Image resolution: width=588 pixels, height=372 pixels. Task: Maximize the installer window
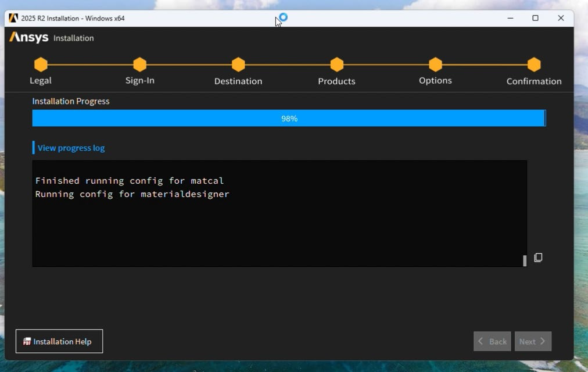[x=535, y=18]
